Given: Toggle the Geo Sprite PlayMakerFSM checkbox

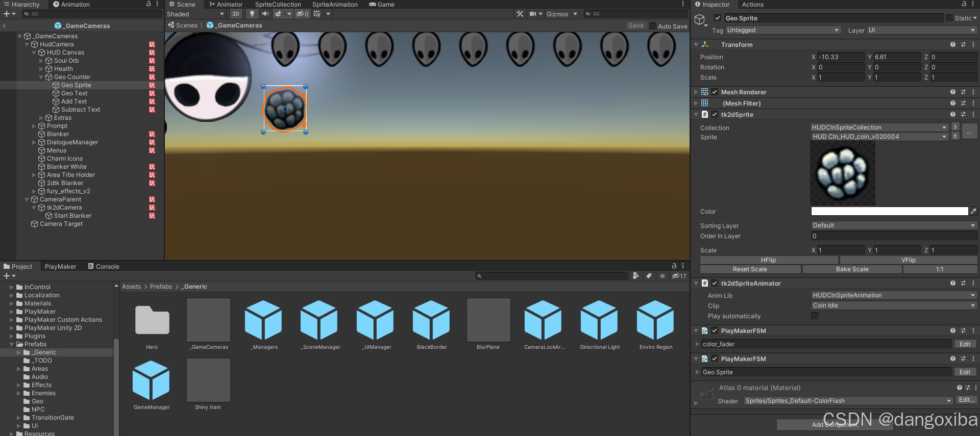Looking at the screenshot, I should pyautogui.click(x=715, y=359).
